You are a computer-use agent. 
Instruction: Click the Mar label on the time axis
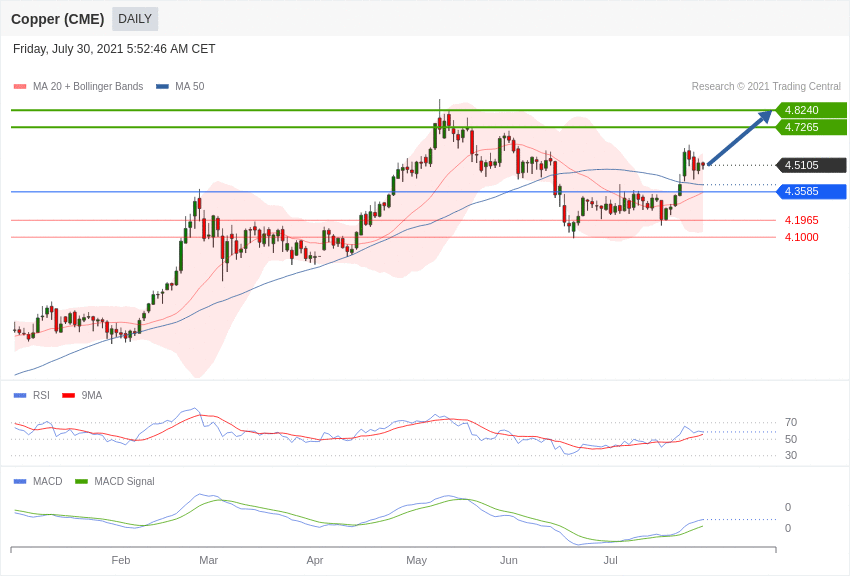pos(208,560)
